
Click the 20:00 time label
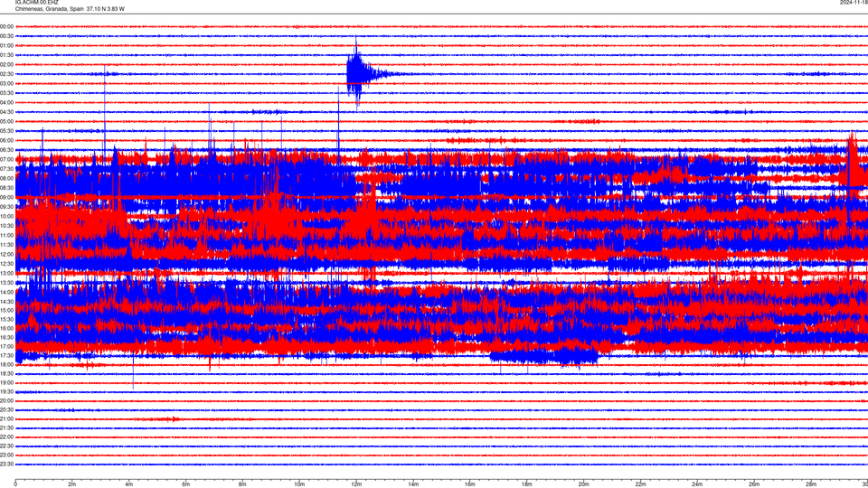6,401
